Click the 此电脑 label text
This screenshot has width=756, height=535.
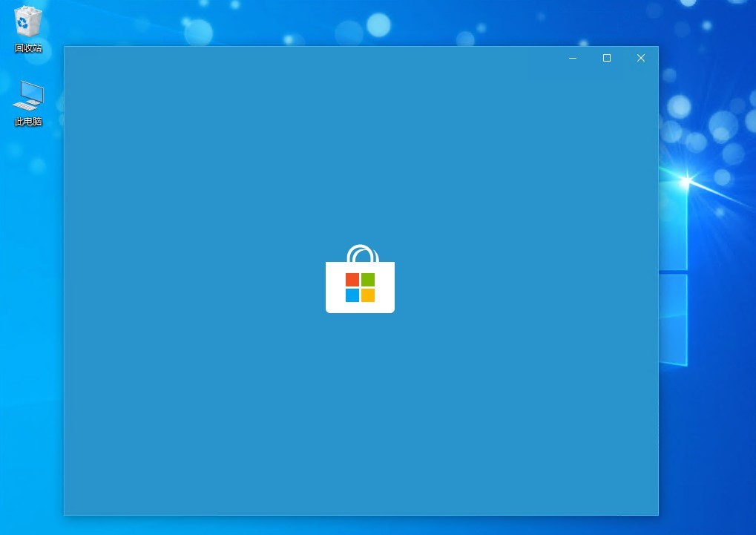(x=28, y=122)
